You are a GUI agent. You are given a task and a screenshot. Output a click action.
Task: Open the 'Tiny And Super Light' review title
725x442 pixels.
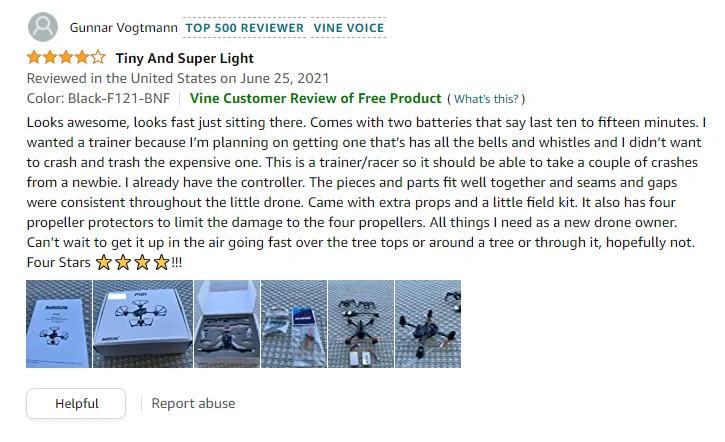pyautogui.click(x=184, y=58)
